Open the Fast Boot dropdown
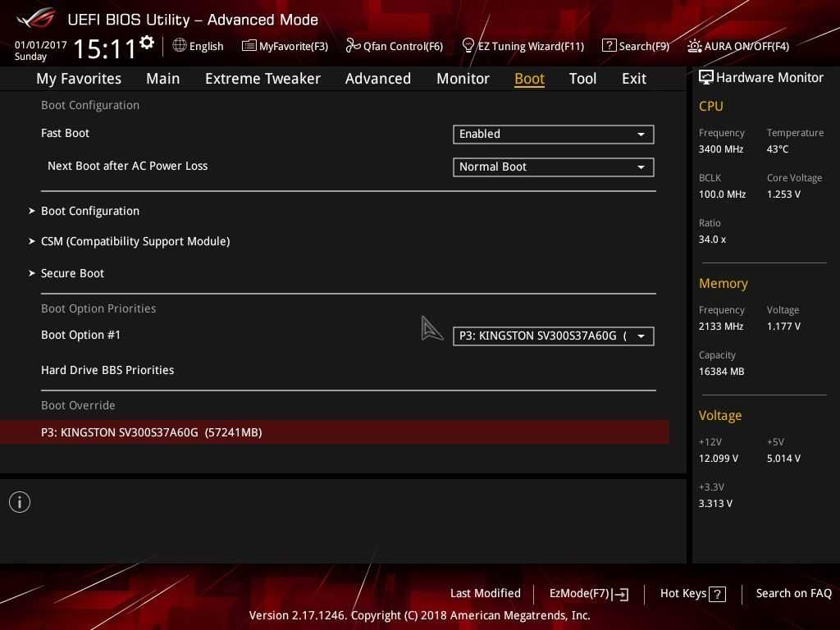Image resolution: width=840 pixels, height=630 pixels. point(553,134)
